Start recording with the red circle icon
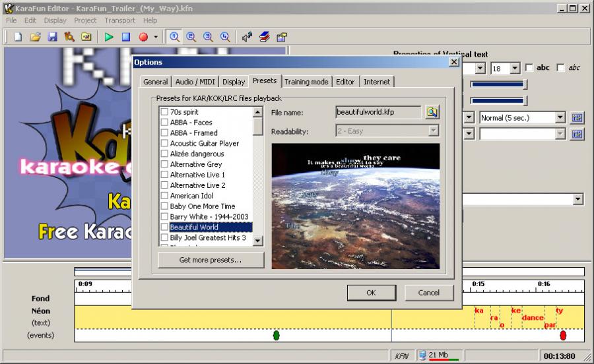This screenshot has height=364, width=594. [143, 37]
